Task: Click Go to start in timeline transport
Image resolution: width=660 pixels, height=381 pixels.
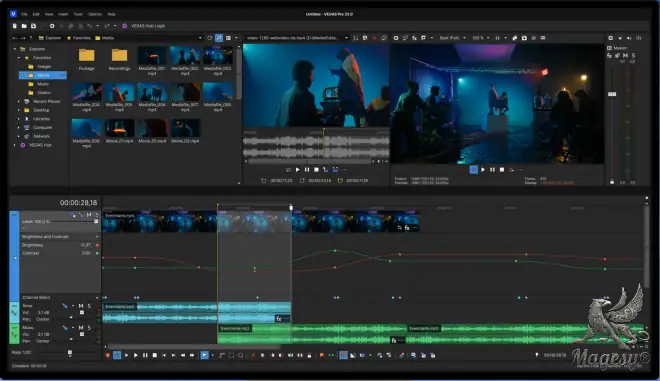Action: (x=164, y=355)
